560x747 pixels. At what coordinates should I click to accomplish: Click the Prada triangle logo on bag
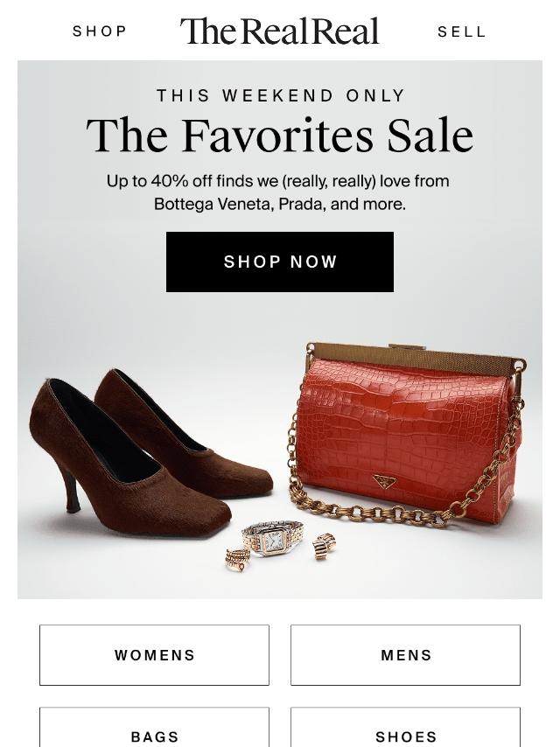(384, 481)
